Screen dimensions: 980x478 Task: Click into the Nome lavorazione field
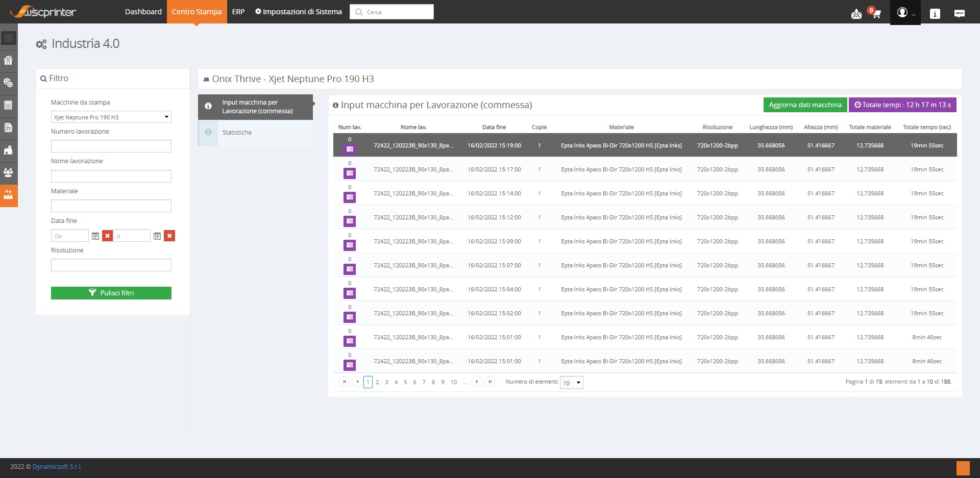[x=111, y=177]
